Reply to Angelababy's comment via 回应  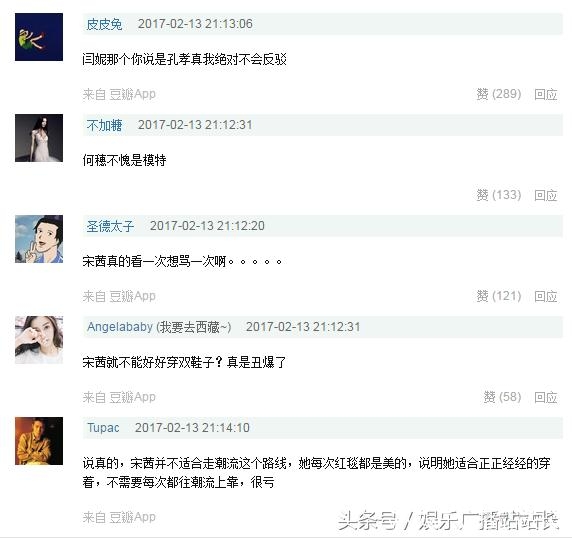point(546,397)
